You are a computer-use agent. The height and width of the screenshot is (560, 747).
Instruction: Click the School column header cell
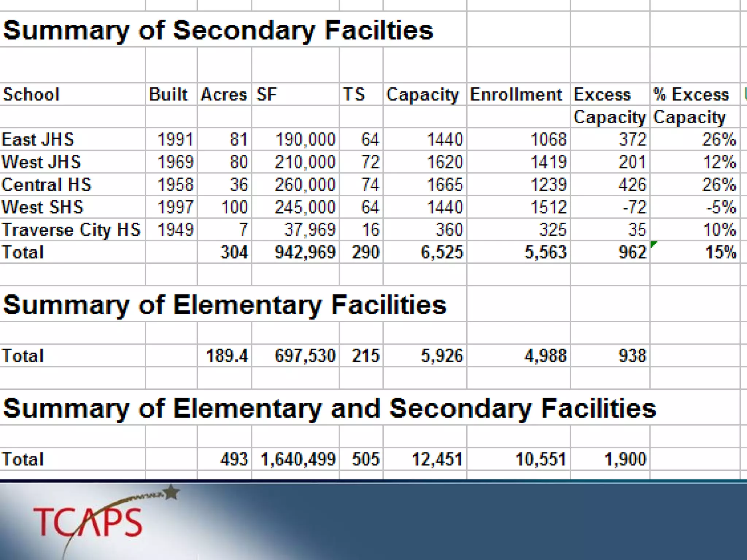click(x=31, y=94)
